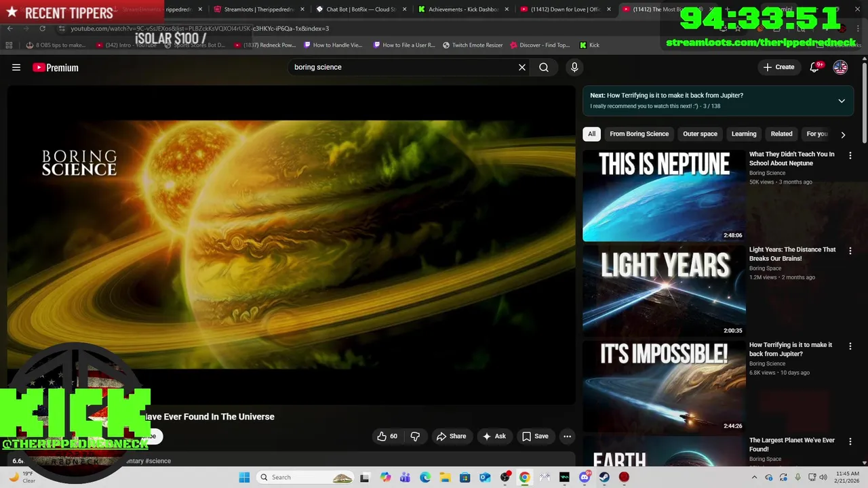
Task: Open Microsoft Store from the taskbar
Action: (465, 477)
